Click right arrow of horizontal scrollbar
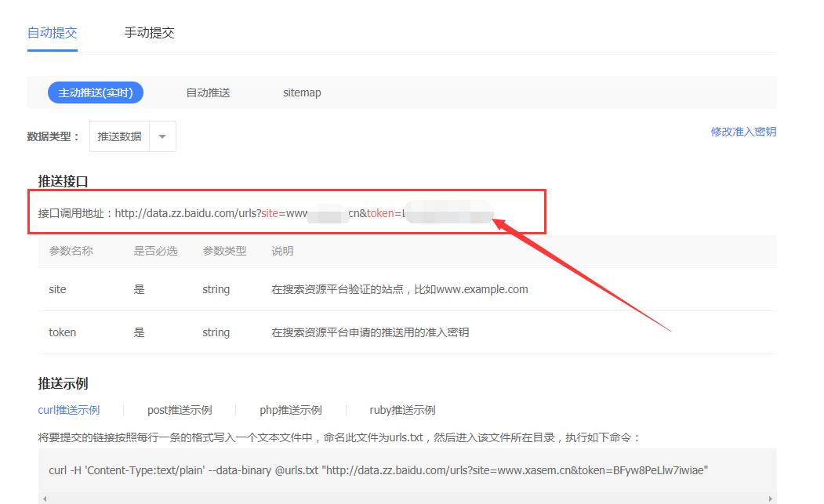 [x=771, y=499]
